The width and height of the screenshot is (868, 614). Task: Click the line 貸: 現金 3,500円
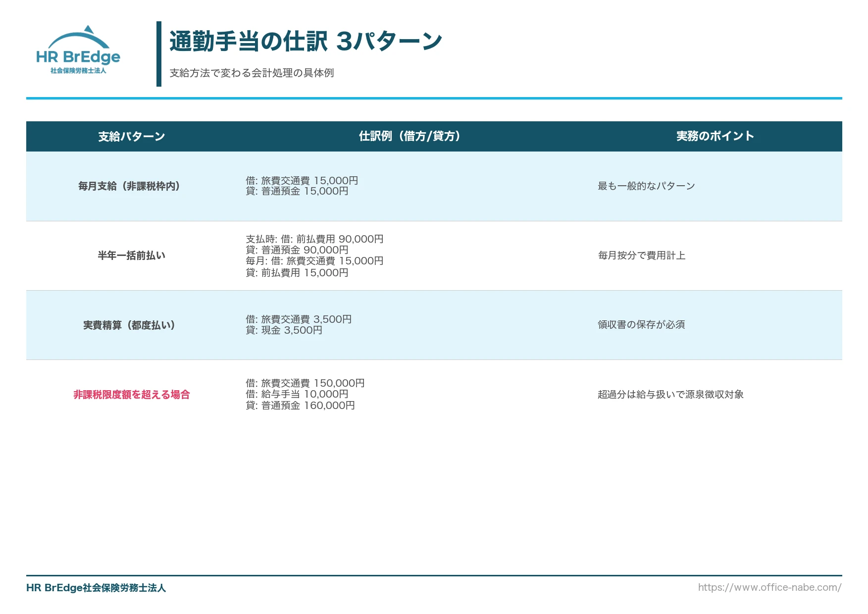pyautogui.click(x=284, y=330)
